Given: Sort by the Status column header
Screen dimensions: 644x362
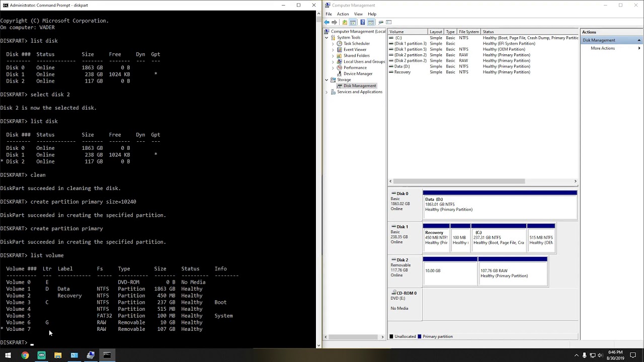Looking at the screenshot, I should coord(530,32).
